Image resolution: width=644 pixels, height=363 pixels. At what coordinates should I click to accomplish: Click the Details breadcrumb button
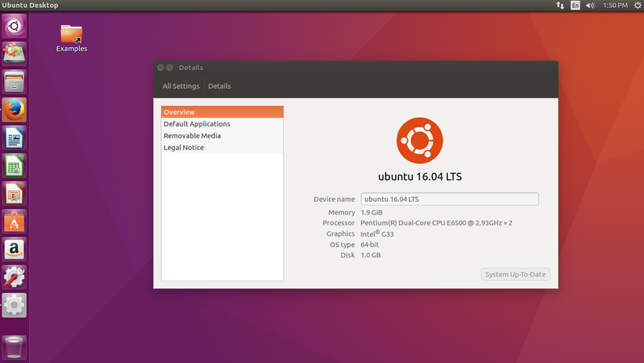point(219,86)
